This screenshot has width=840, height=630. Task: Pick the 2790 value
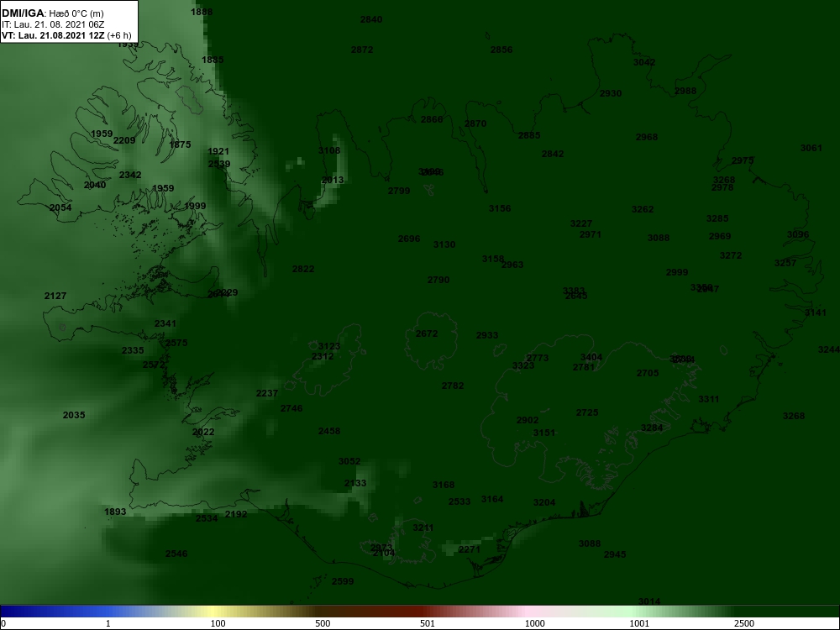pyautogui.click(x=438, y=280)
